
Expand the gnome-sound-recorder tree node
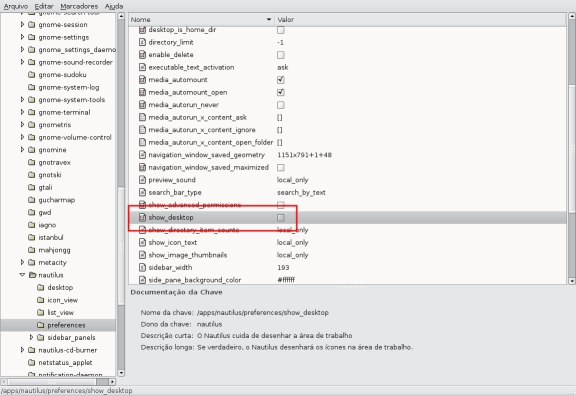22,62
